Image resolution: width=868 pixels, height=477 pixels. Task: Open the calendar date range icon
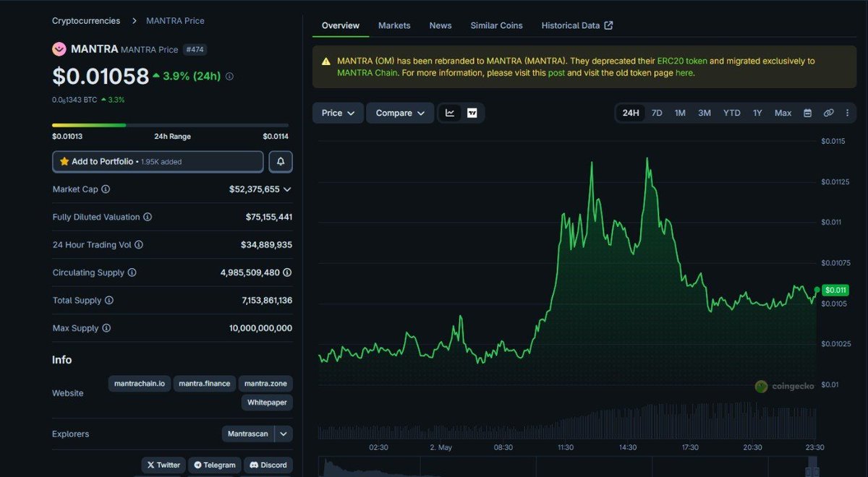point(808,113)
